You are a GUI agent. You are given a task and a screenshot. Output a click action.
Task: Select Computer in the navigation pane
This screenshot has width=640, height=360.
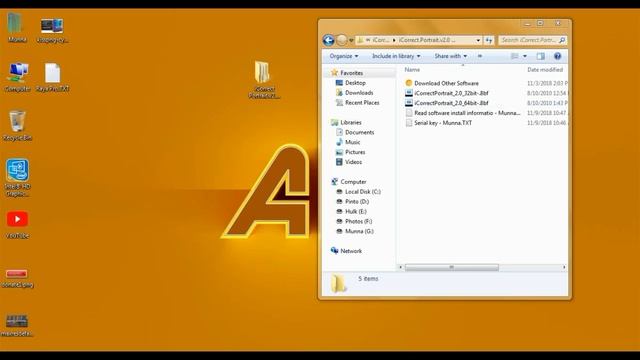click(353, 182)
